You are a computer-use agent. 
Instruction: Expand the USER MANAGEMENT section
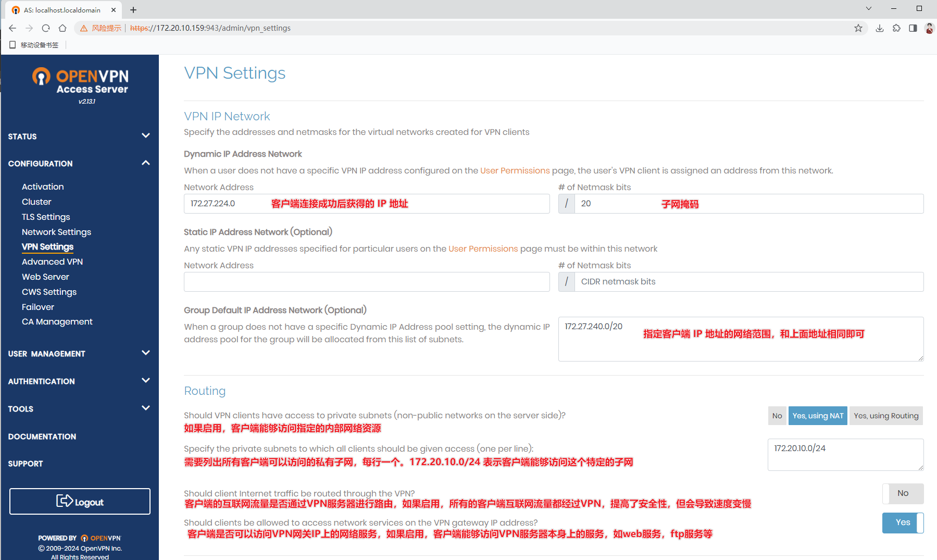tap(79, 353)
